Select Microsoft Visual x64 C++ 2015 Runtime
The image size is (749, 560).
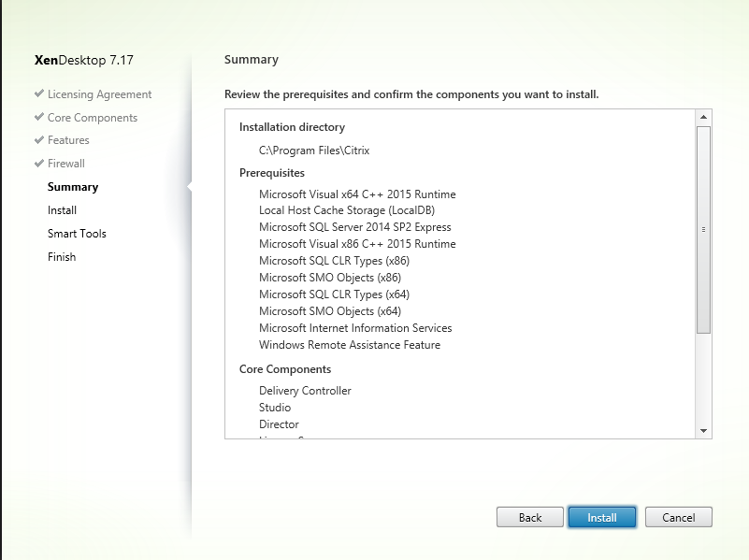(357, 194)
